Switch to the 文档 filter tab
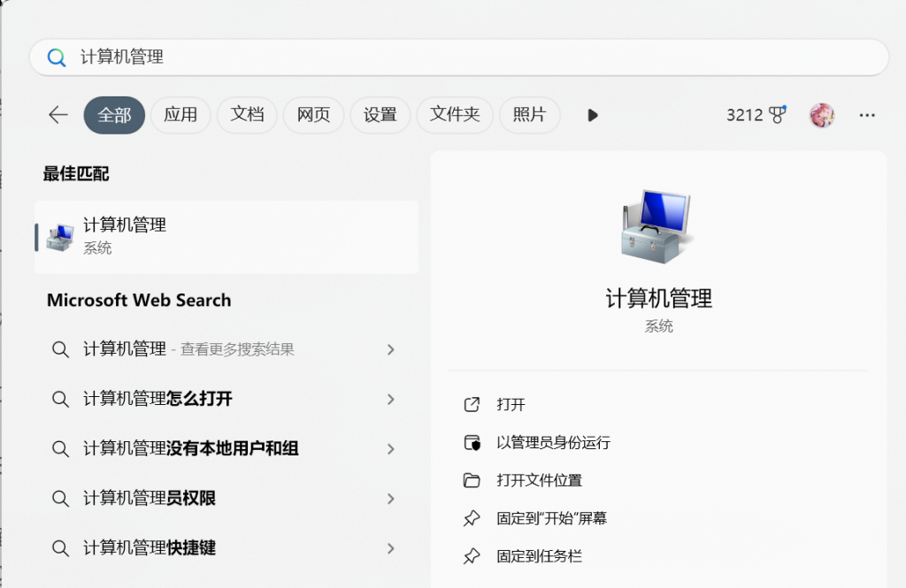The height and width of the screenshot is (588, 906). point(247,115)
